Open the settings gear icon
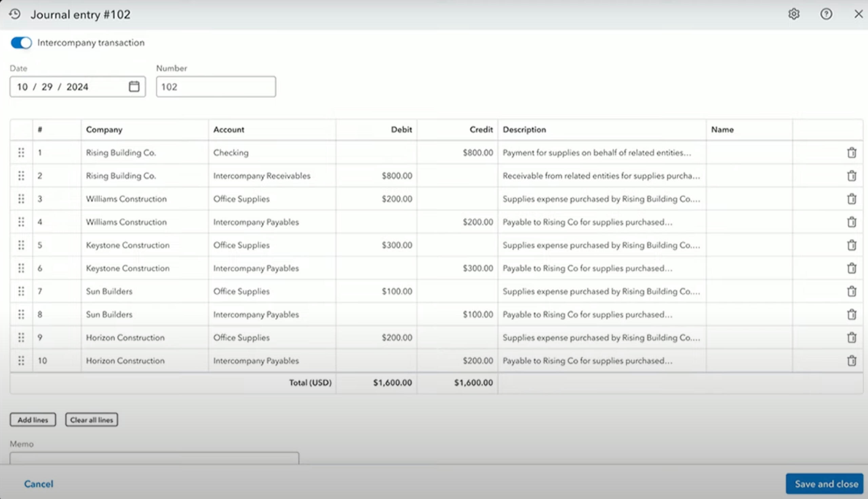The width and height of the screenshot is (868, 499). 794,14
